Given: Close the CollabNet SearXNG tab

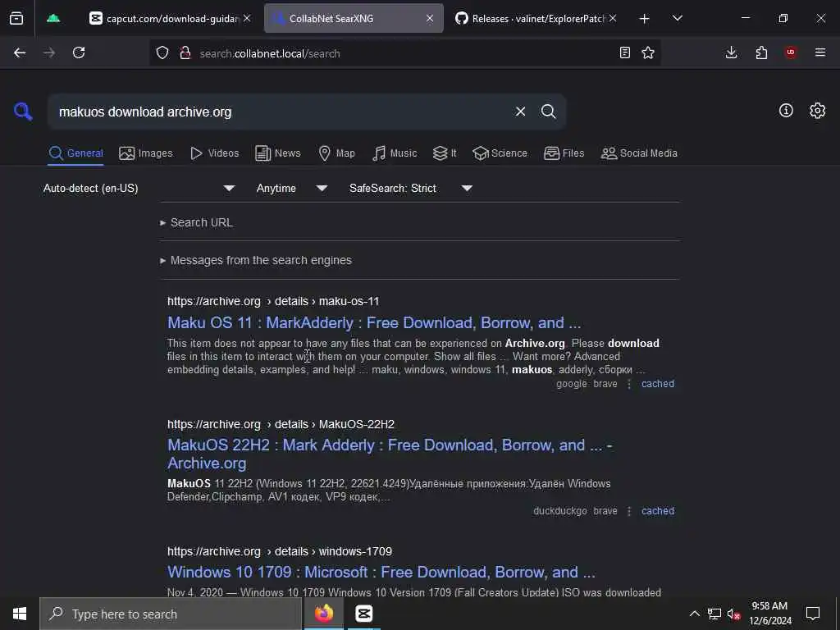Looking at the screenshot, I should [x=430, y=18].
